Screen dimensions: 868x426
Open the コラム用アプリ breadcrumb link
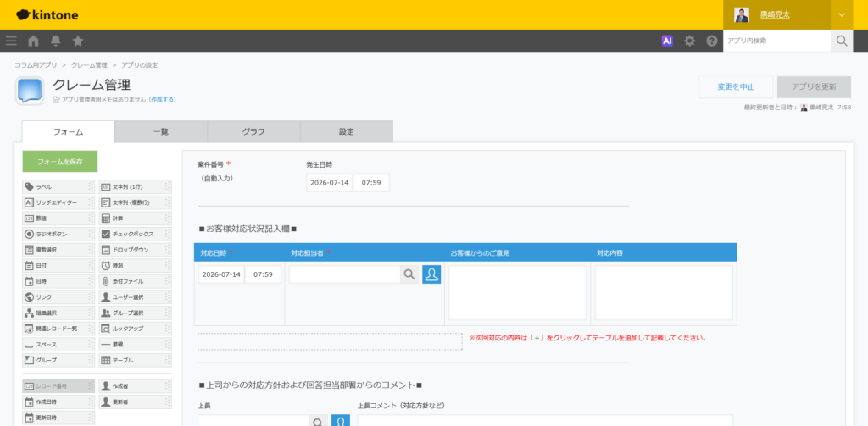coord(36,65)
